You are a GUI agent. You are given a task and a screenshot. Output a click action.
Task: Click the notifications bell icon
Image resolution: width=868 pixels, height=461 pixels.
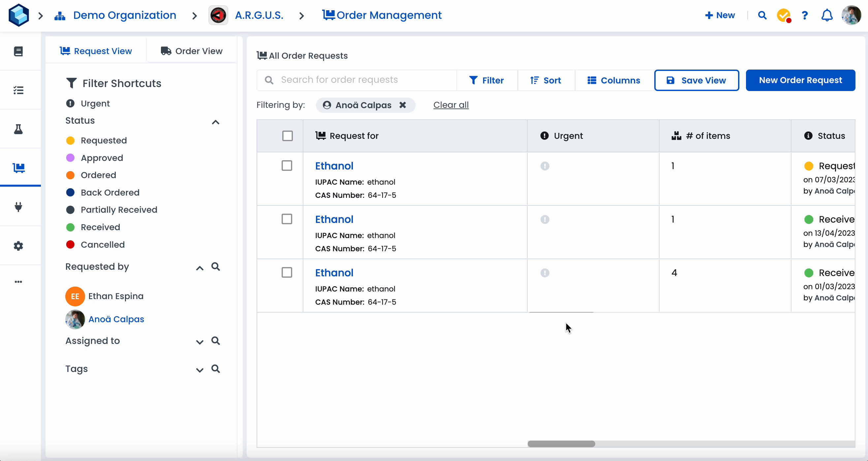[x=826, y=15]
